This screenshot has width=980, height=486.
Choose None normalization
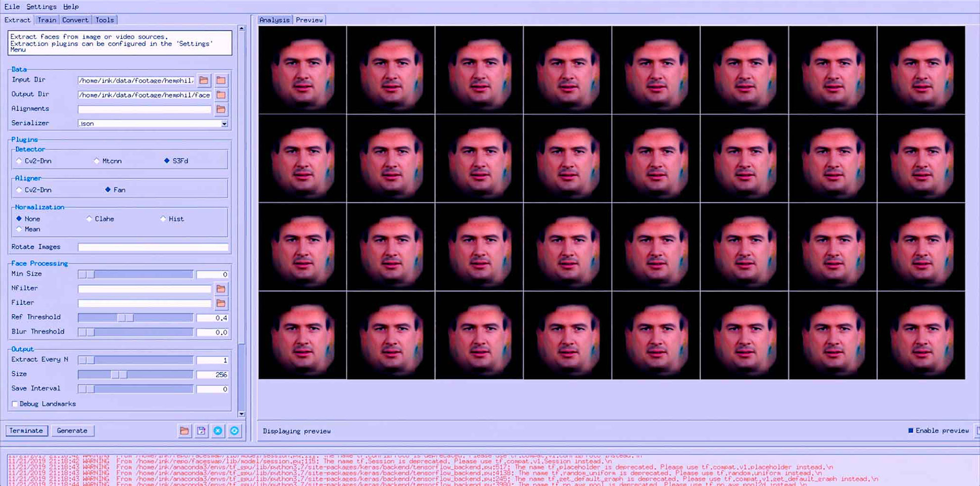28,219
